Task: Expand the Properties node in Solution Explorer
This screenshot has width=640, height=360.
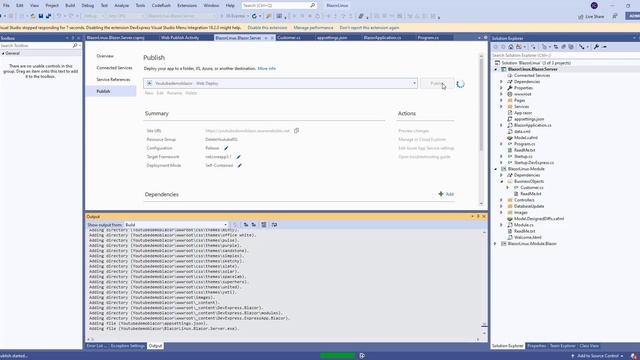Action: pyautogui.click(x=502, y=88)
